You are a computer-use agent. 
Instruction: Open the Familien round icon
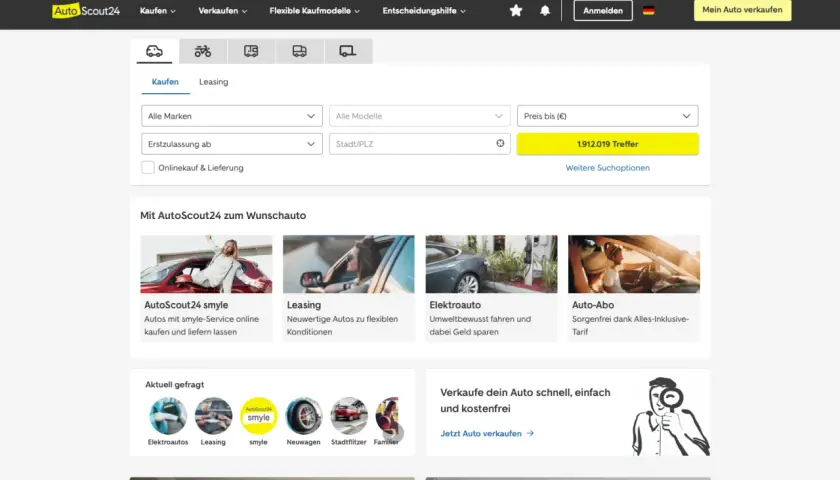(x=387, y=416)
